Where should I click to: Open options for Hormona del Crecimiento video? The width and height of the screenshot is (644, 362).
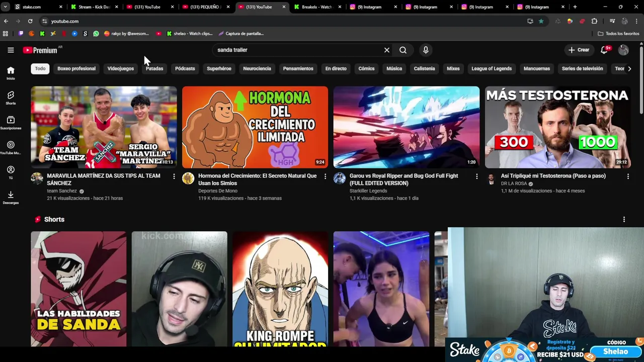coord(325,176)
